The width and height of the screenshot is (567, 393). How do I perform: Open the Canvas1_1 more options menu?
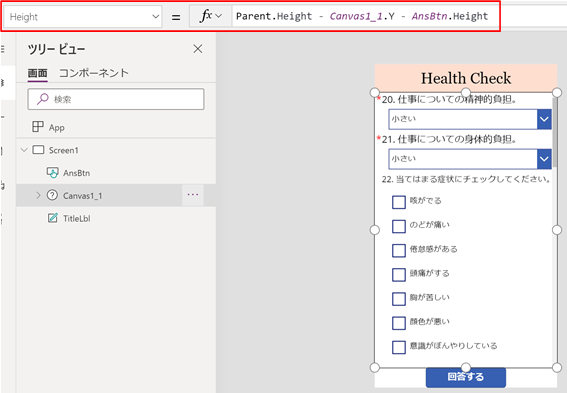pos(193,195)
